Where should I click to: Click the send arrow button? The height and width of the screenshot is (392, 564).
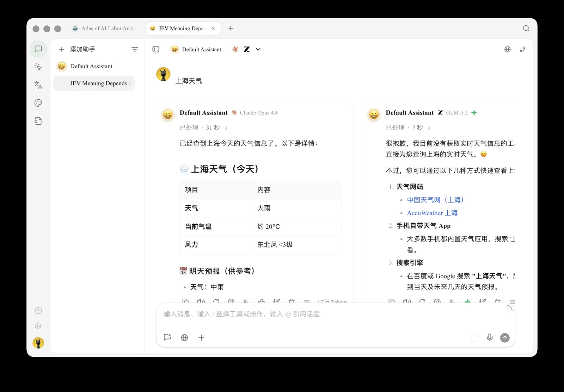505,338
